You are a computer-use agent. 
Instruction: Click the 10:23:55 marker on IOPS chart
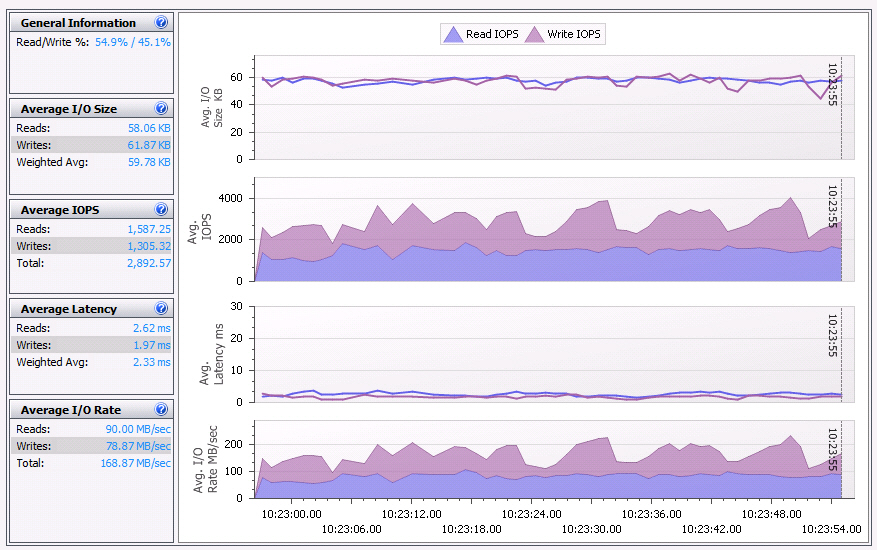coord(832,206)
